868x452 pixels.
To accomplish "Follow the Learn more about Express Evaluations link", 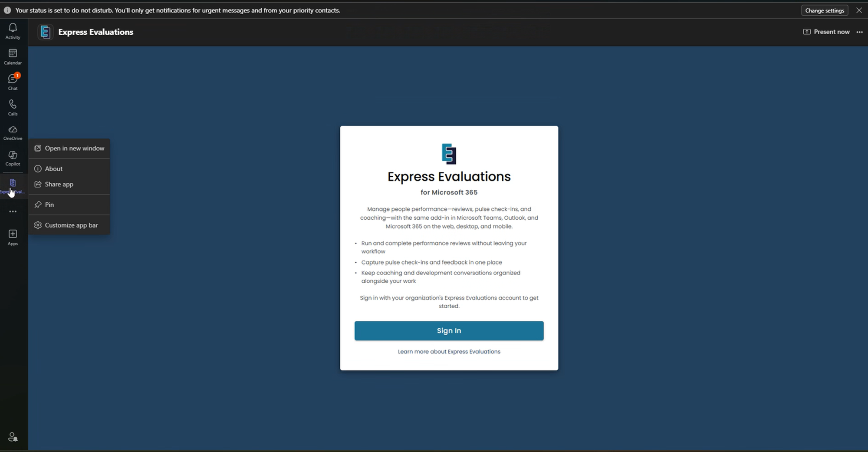I will point(449,352).
